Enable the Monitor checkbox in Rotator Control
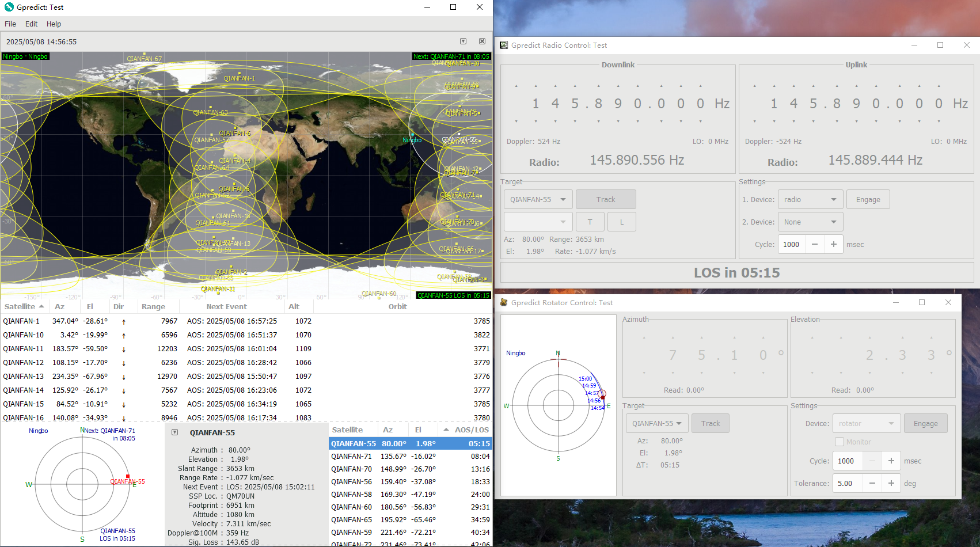This screenshot has width=980, height=547. tap(839, 442)
